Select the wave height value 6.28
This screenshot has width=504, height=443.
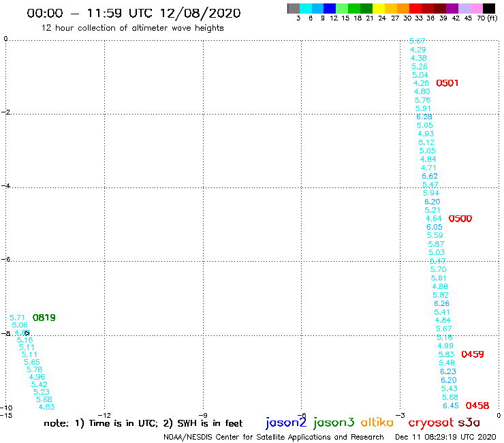click(x=424, y=117)
